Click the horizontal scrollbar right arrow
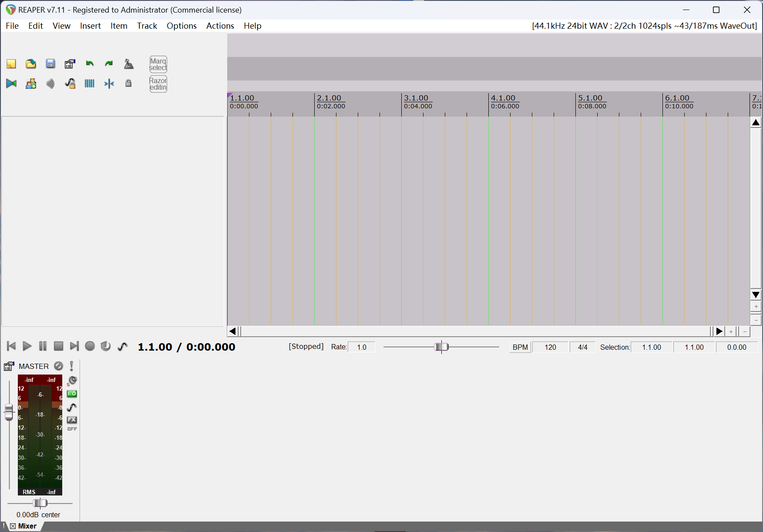 point(719,331)
